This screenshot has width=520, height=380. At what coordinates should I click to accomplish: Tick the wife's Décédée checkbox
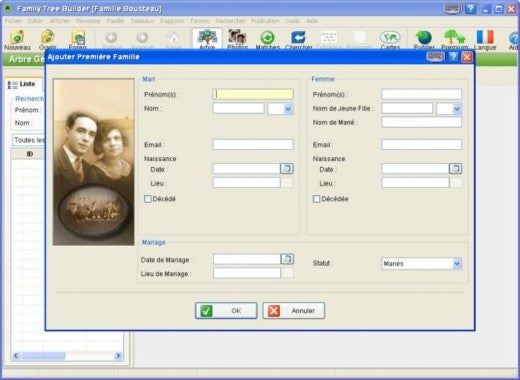click(316, 199)
